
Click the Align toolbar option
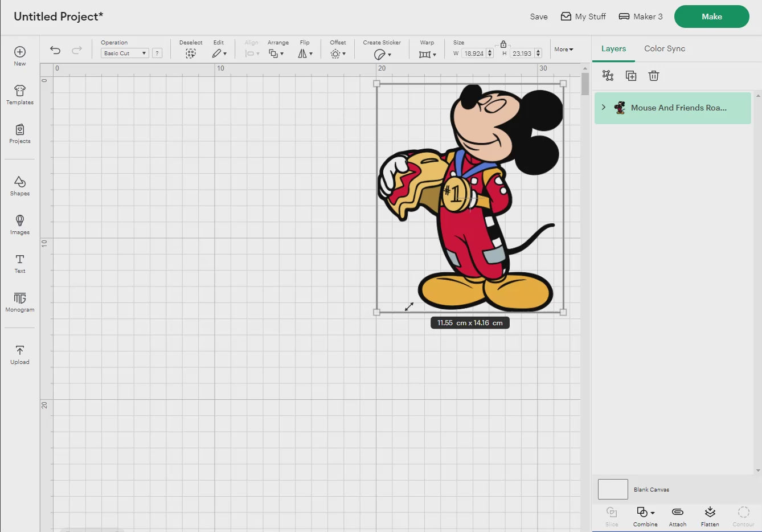[252, 50]
